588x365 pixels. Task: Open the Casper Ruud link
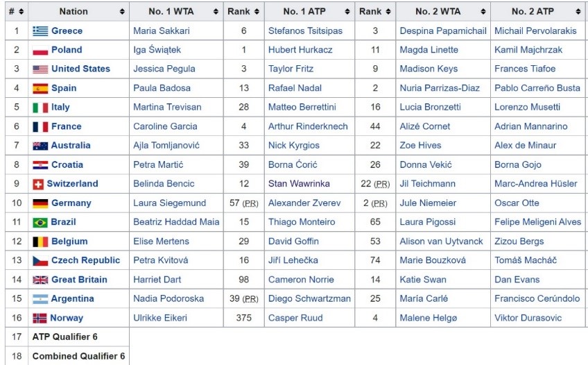pos(295,318)
